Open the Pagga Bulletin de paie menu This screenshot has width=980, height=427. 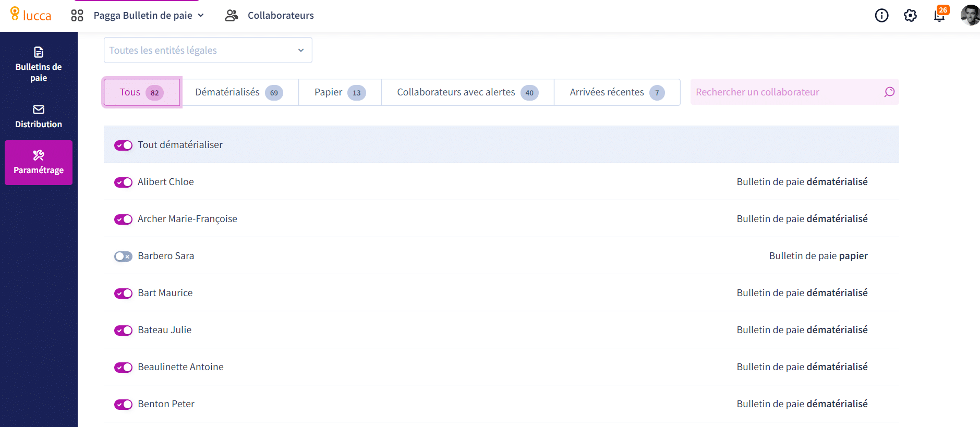tap(149, 16)
